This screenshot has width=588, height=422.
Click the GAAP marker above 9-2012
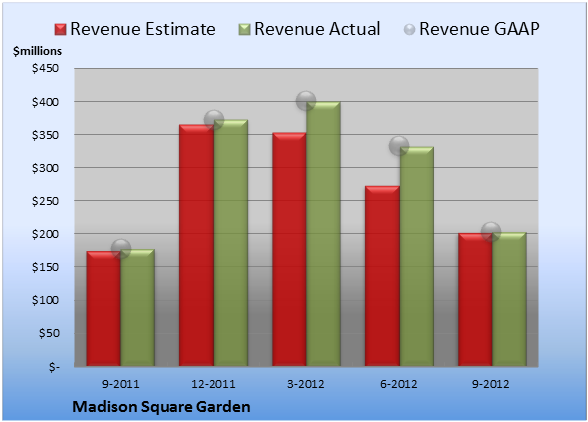[491, 231]
